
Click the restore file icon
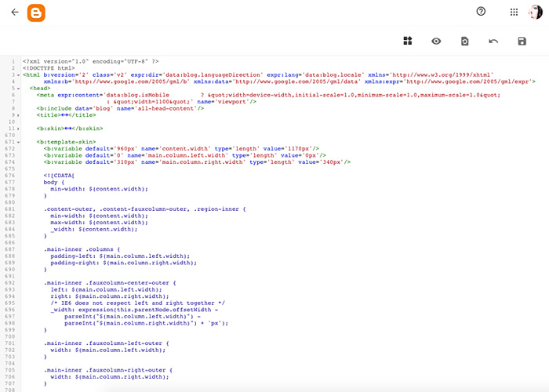click(x=464, y=42)
